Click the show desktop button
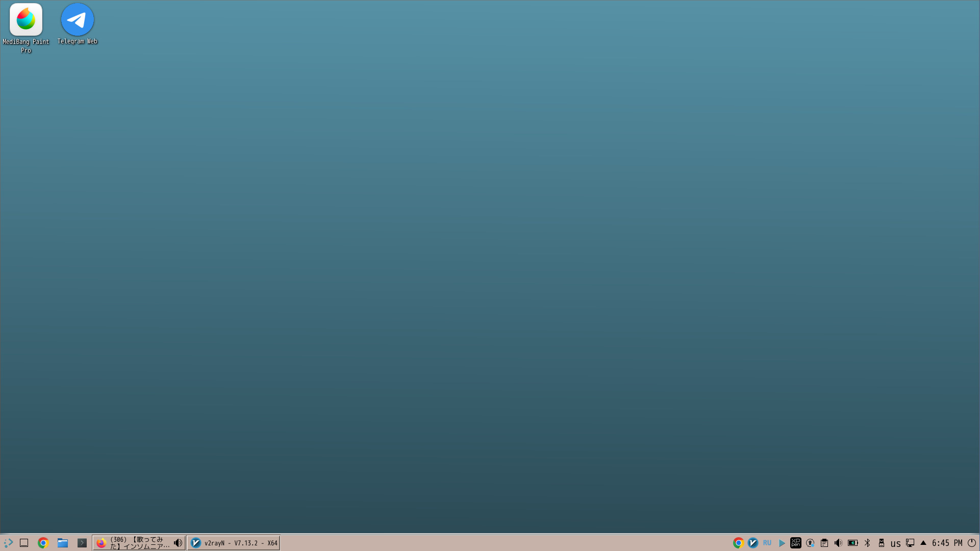The width and height of the screenshot is (980, 551). [x=24, y=543]
